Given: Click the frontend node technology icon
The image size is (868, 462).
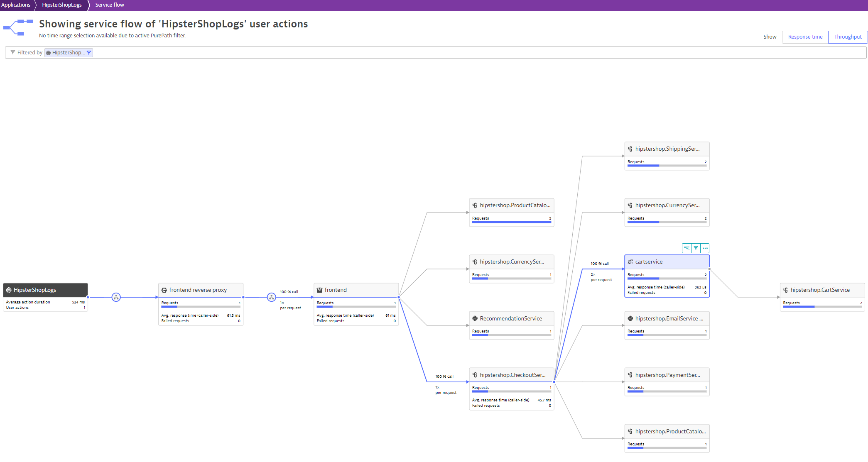Looking at the screenshot, I should (x=320, y=290).
